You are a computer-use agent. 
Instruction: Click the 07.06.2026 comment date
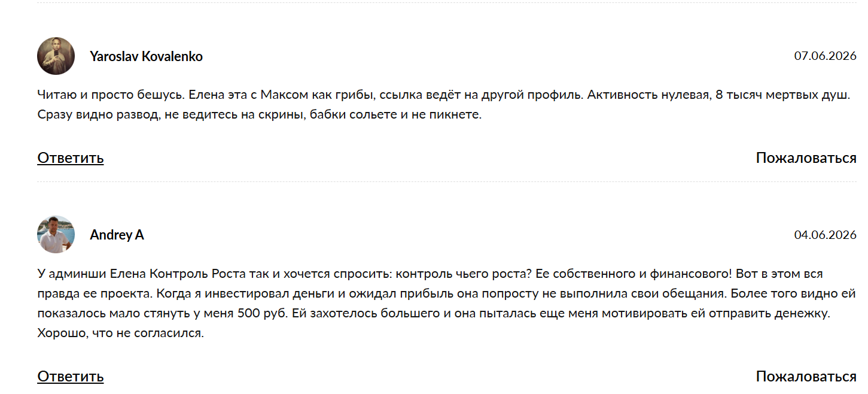825,56
